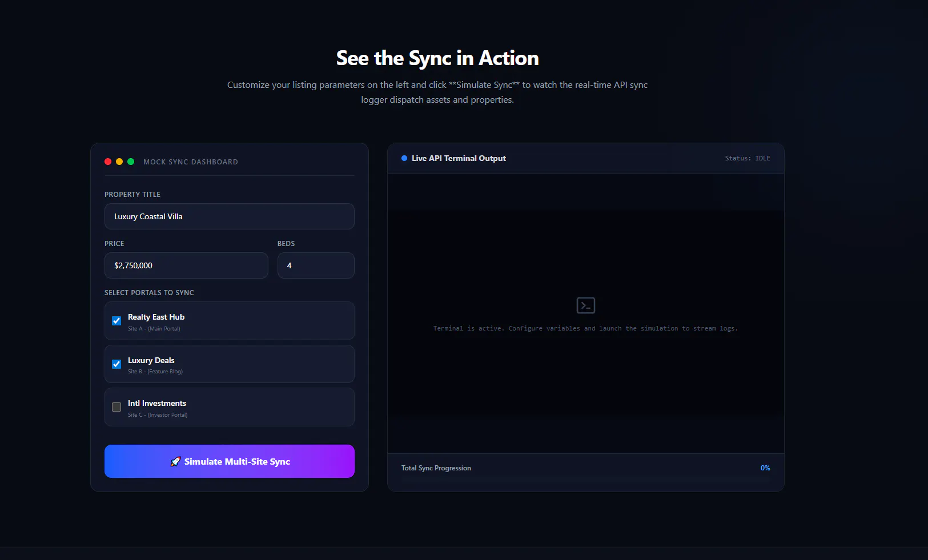This screenshot has width=928, height=560.
Task: Click the green dot in dashboard header
Action: tap(131, 162)
